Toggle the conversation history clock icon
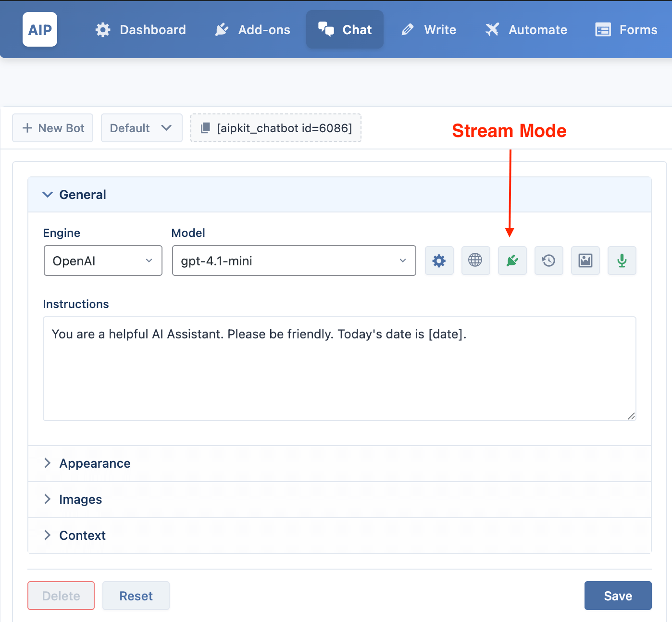This screenshot has height=622, width=672. point(549,261)
